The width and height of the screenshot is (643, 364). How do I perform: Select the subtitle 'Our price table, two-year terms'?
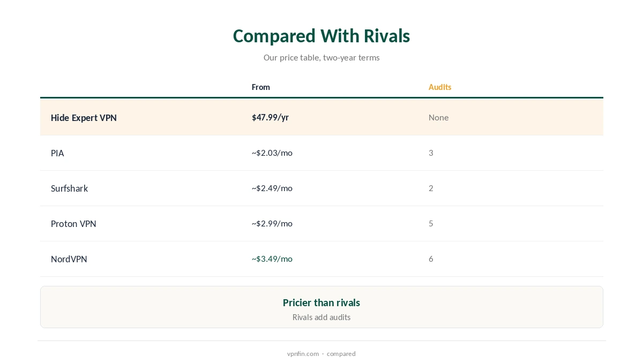point(322,57)
